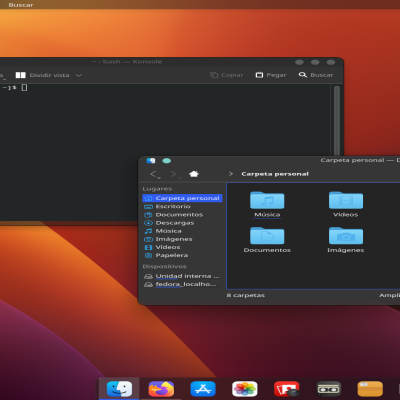
Task: Click Dividir vista in Konsole toolbar
Action: [43, 75]
